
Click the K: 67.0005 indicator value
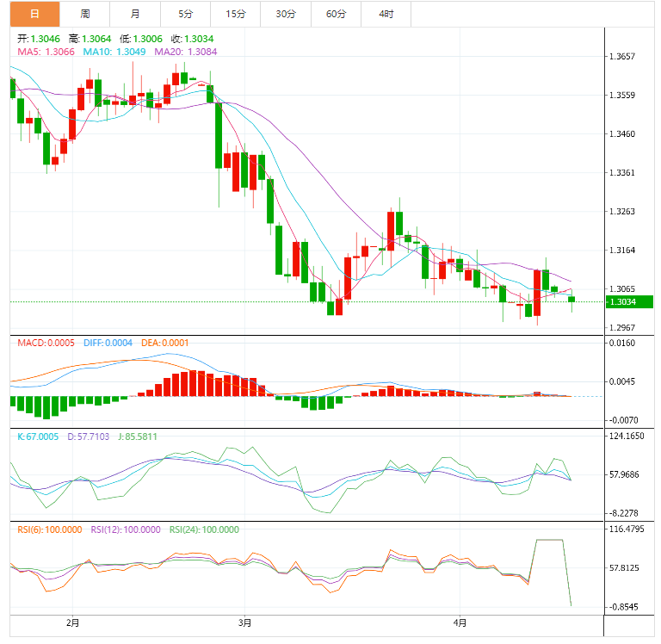38,437
